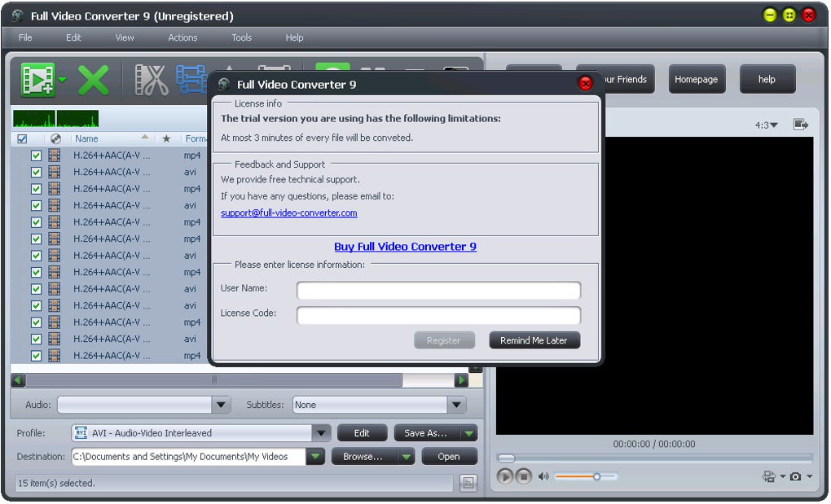Click the green Add Video File icon

(37, 80)
